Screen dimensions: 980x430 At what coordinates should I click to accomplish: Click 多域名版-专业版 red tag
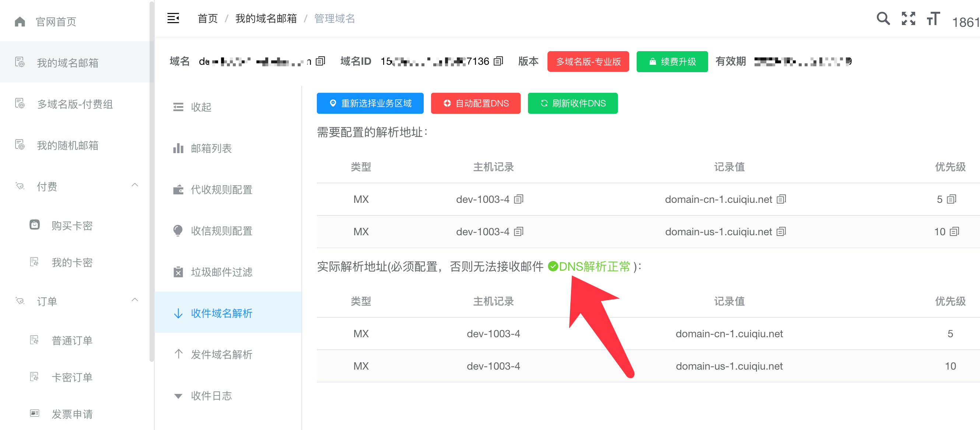tap(588, 61)
